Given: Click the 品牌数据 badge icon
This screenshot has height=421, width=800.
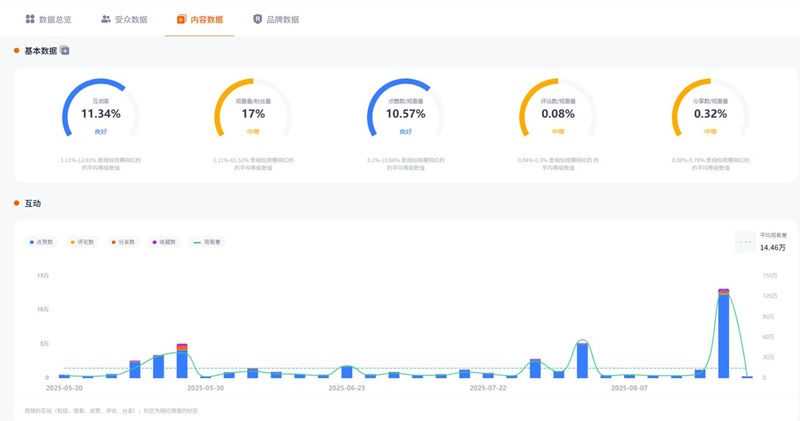Looking at the screenshot, I should pos(257,19).
